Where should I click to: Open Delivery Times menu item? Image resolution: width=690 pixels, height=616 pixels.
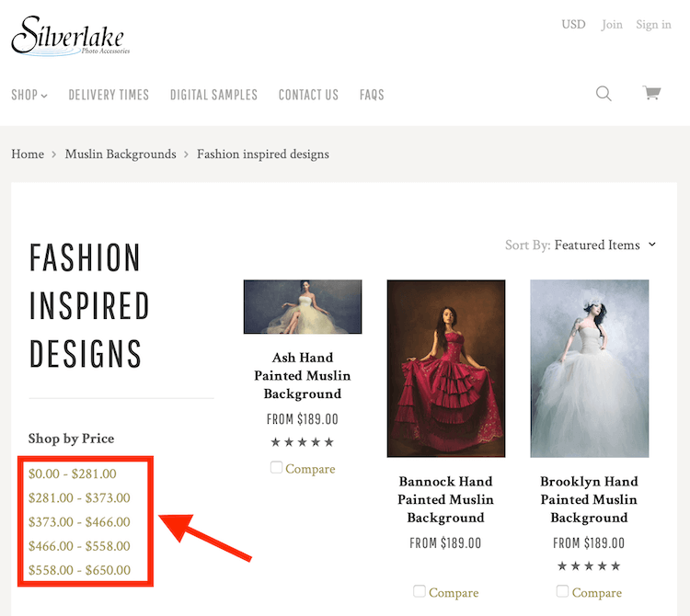click(109, 95)
